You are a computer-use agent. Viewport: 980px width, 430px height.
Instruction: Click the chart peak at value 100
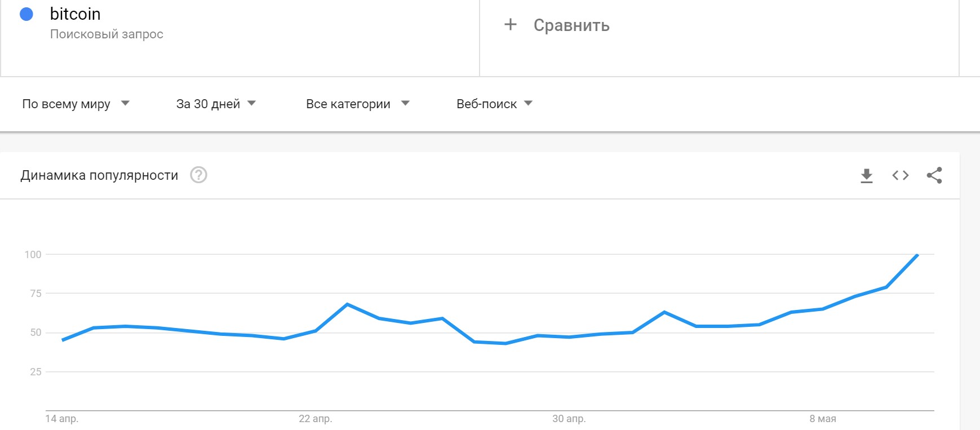[917, 255]
